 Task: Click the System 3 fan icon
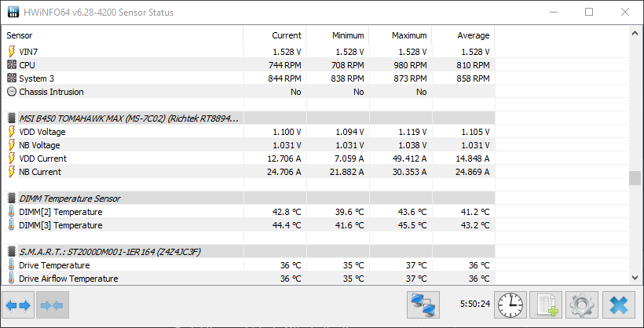[x=12, y=78]
